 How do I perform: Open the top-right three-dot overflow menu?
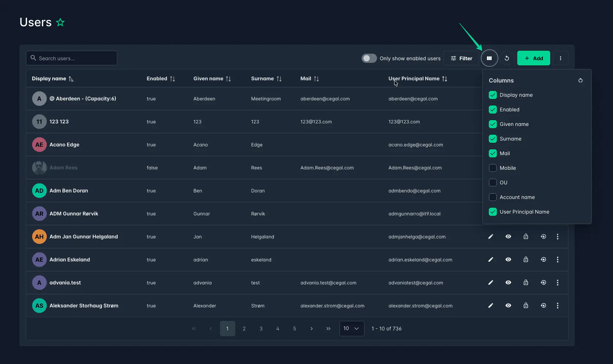point(561,58)
